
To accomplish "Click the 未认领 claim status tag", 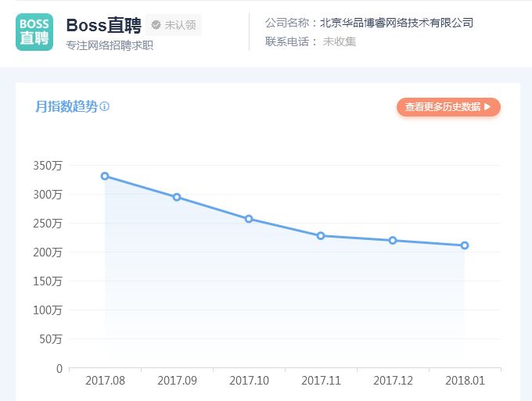I will [174, 25].
